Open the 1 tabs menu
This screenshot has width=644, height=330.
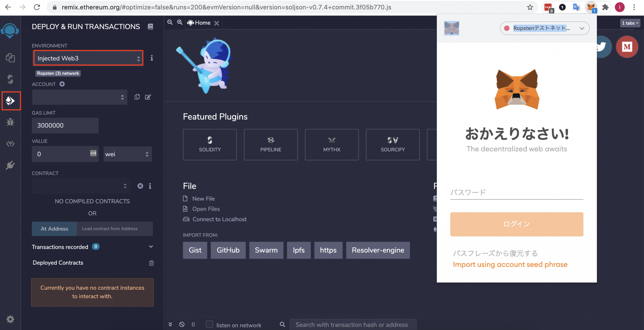coord(630,23)
